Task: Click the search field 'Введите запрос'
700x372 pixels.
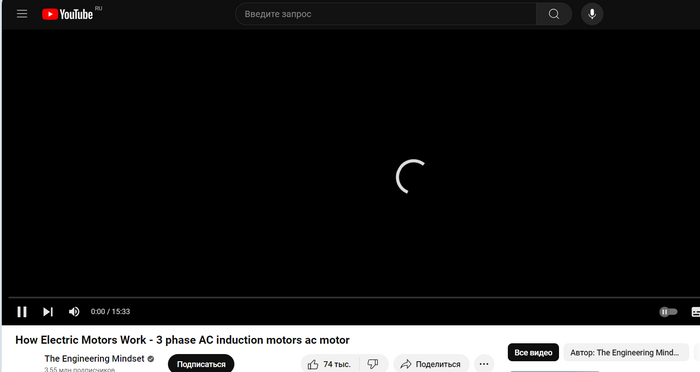Action: 386,14
